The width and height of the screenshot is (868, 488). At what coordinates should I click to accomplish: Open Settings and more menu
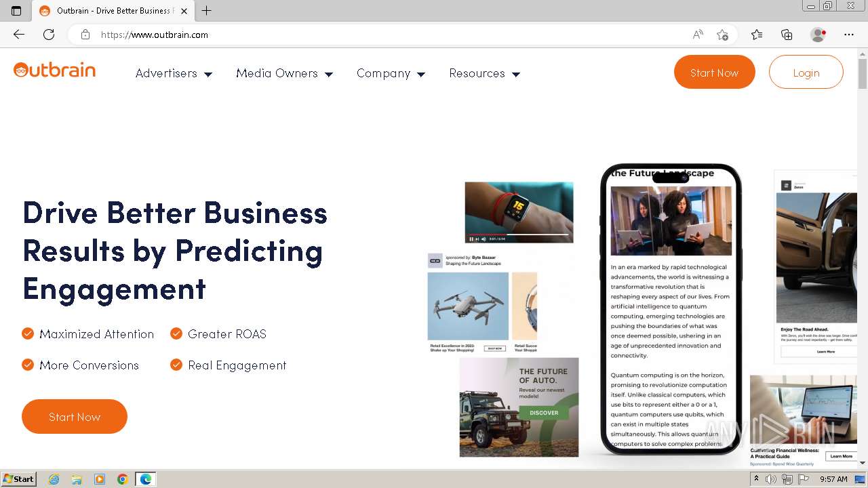(849, 35)
